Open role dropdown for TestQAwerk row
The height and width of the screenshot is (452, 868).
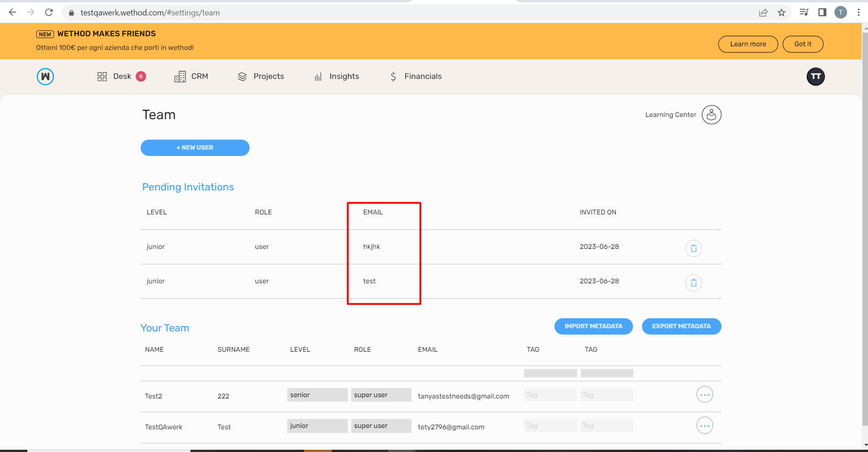[x=381, y=426]
